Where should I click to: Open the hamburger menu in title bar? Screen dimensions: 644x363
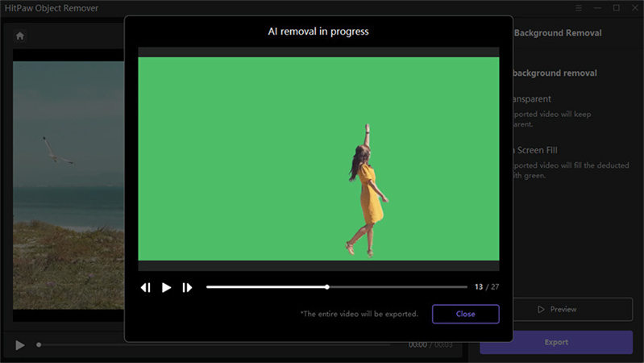(x=578, y=8)
